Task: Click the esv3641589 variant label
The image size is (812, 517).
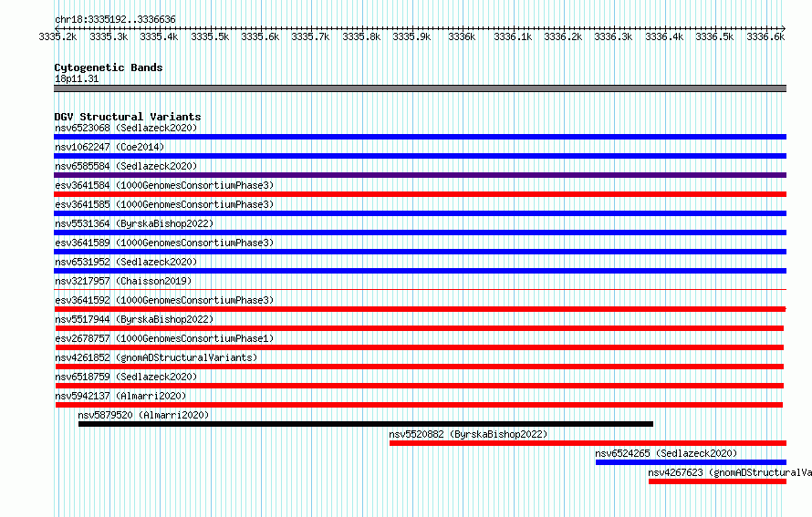Action: click(164, 243)
